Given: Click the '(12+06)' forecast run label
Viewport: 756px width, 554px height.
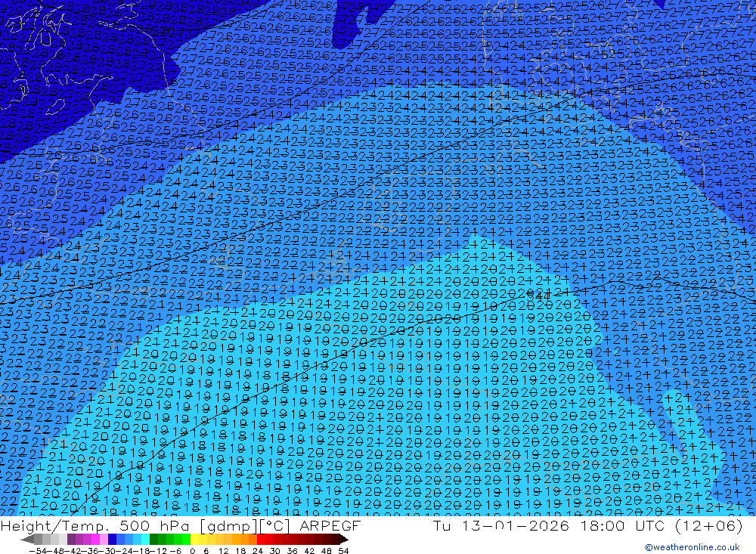Looking at the screenshot, I should point(708,525).
